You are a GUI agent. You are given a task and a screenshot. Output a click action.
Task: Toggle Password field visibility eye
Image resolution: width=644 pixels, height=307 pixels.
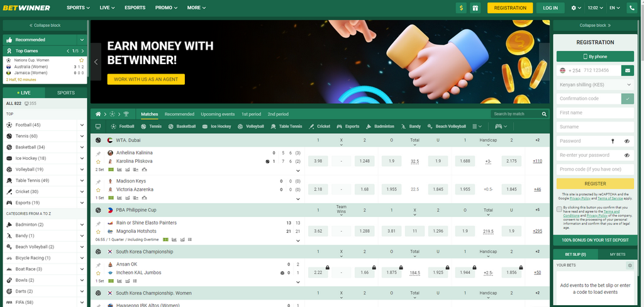point(627,141)
